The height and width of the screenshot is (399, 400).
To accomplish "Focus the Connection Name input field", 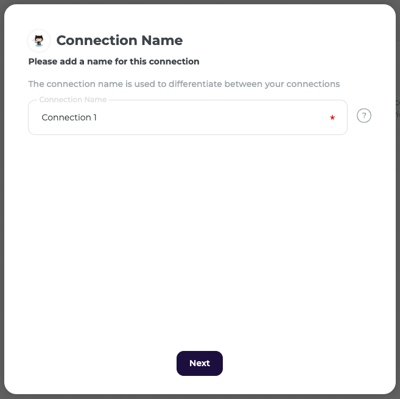I will [x=188, y=117].
